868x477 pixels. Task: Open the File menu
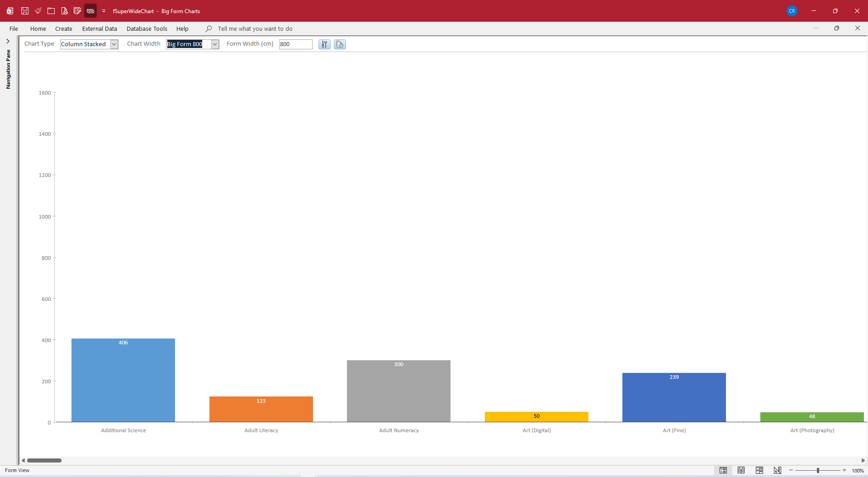(x=14, y=29)
